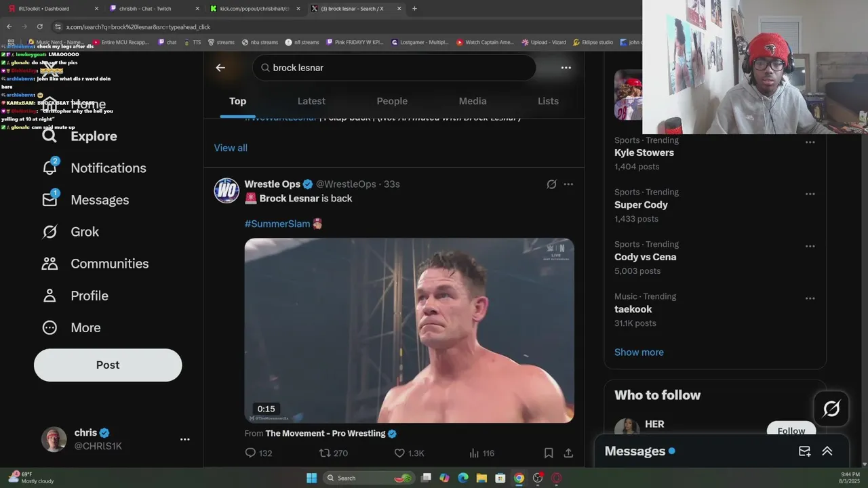Reload the page in Chrome
This screenshot has height=488, width=868.
pos(39,26)
